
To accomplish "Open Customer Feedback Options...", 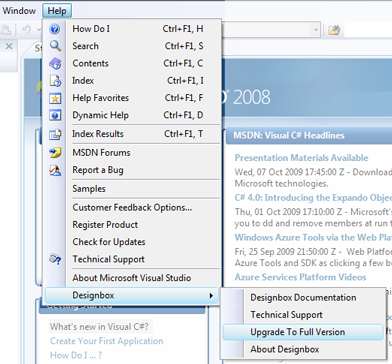I will click(x=132, y=207).
